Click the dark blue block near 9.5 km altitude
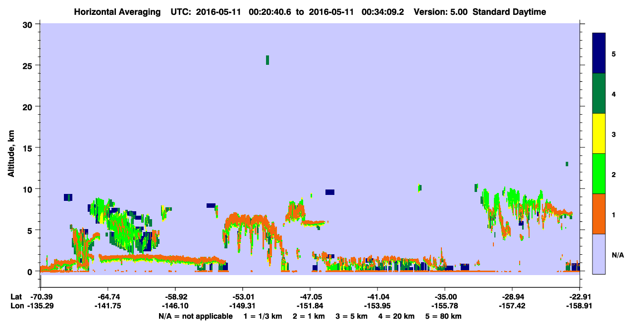This screenshot has width=644, height=330. (x=330, y=192)
